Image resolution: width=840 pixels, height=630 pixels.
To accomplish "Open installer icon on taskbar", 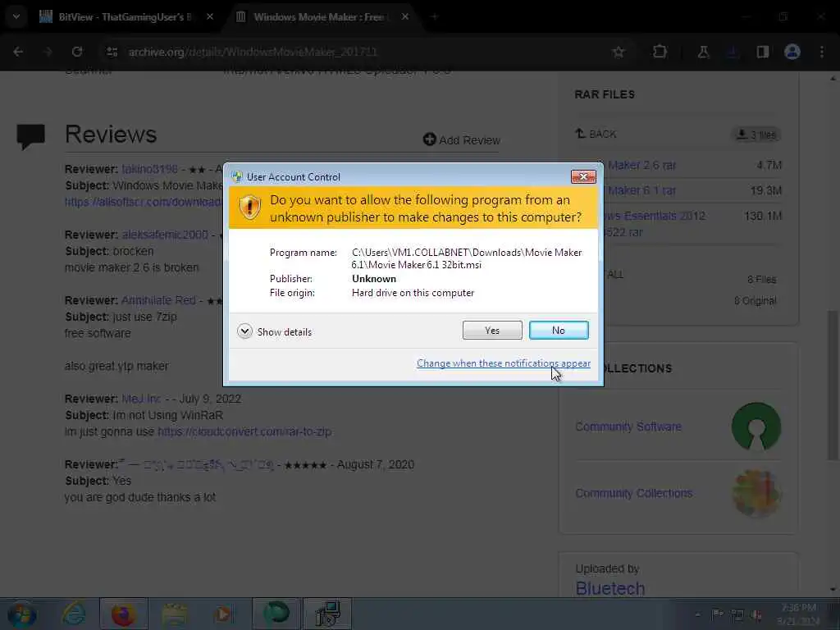I will click(327, 614).
